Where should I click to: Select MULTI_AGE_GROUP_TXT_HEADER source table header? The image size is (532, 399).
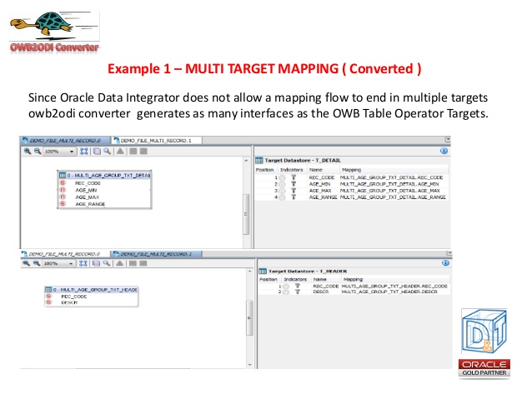[91, 290]
